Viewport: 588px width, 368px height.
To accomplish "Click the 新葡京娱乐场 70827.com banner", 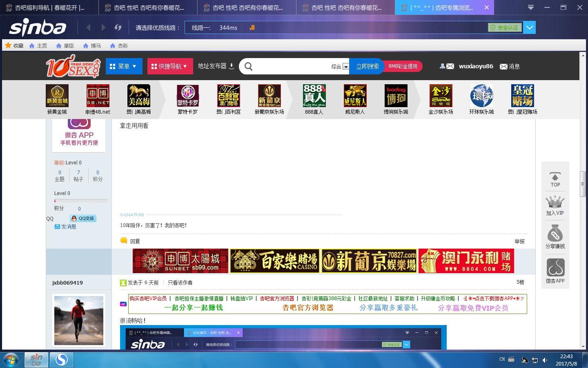I will click(369, 261).
